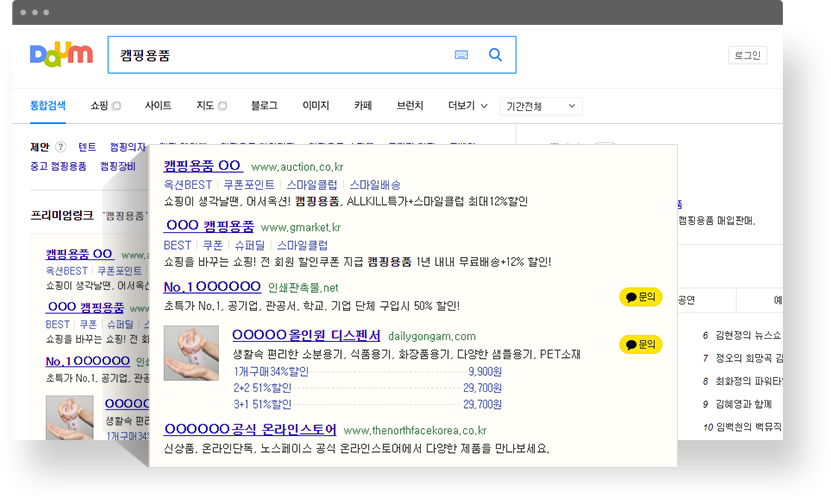
Task: Open background list link OOO 캠핑용품
Action: [85, 307]
